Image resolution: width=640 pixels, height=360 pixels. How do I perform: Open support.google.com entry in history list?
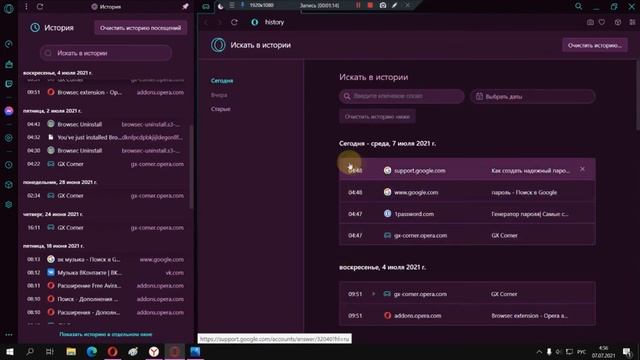467,170
